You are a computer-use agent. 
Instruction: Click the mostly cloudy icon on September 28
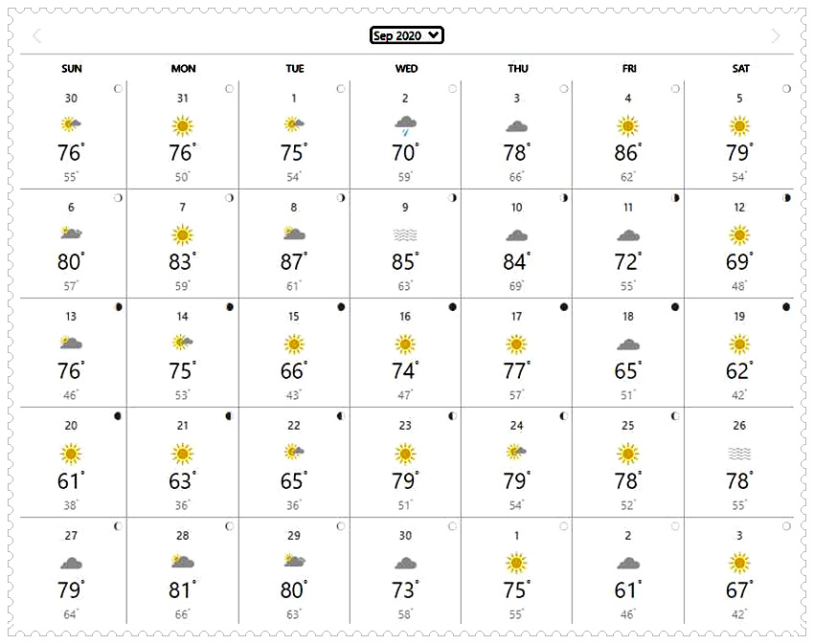click(182, 561)
